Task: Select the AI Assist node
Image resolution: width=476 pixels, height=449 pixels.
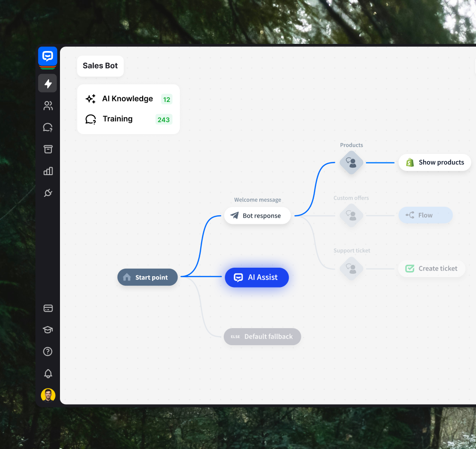Action: (x=257, y=277)
